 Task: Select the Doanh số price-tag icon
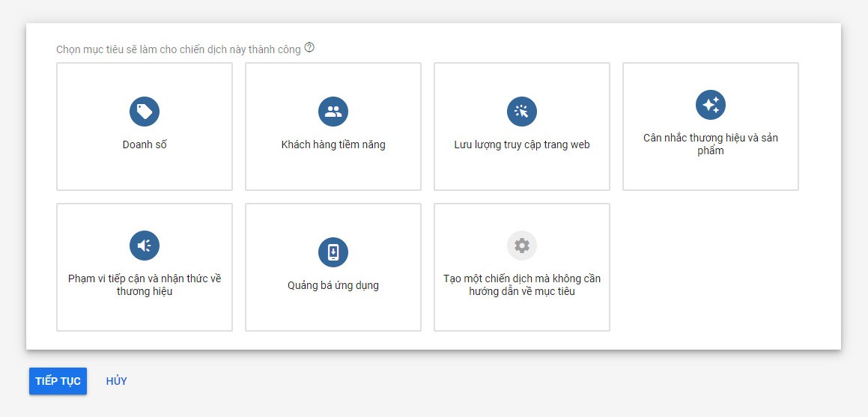(145, 111)
